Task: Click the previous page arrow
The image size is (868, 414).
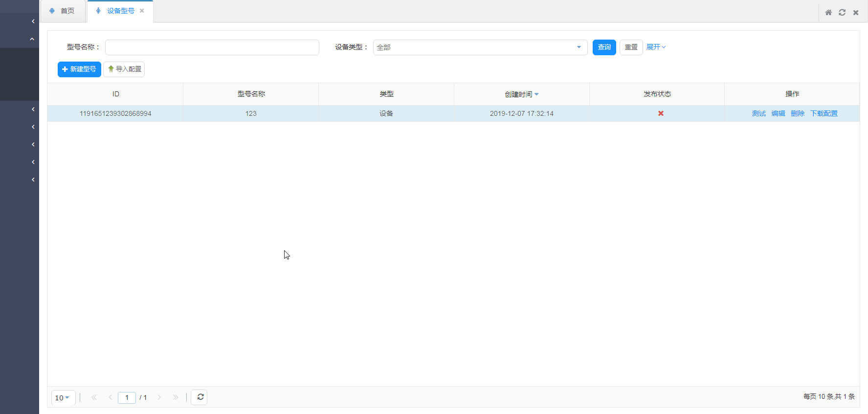Action: (111, 397)
